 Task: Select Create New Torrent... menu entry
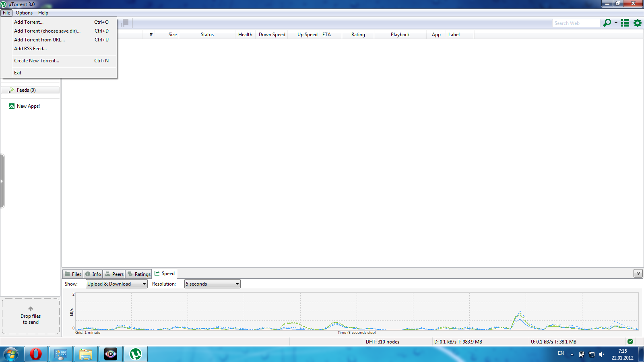pyautogui.click(x=59, y=61)
